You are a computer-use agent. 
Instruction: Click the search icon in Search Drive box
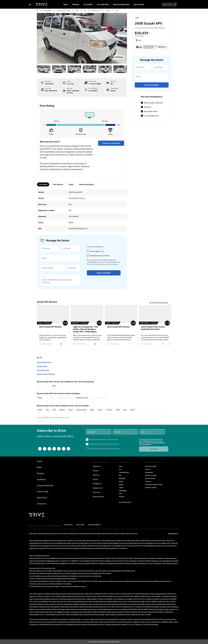(x=175, y=5)
